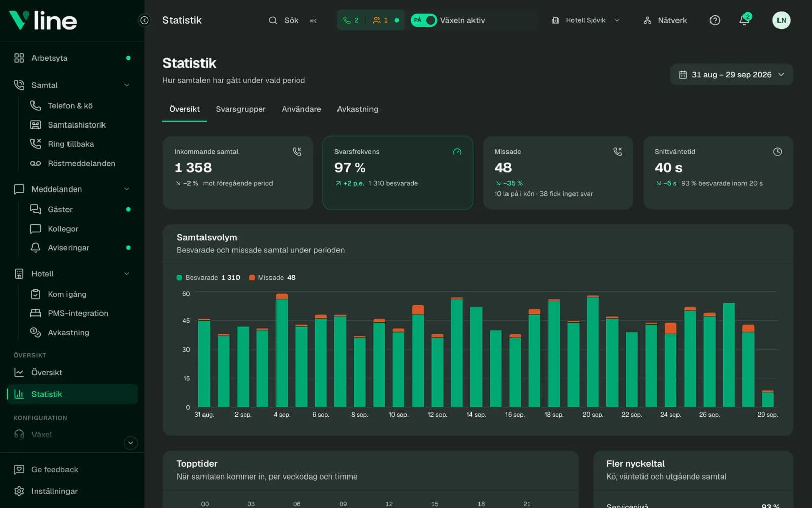This screenshot has height=508, width=812.
Task: Click the queue indicator showing 1
Action: tap(380, 20)
